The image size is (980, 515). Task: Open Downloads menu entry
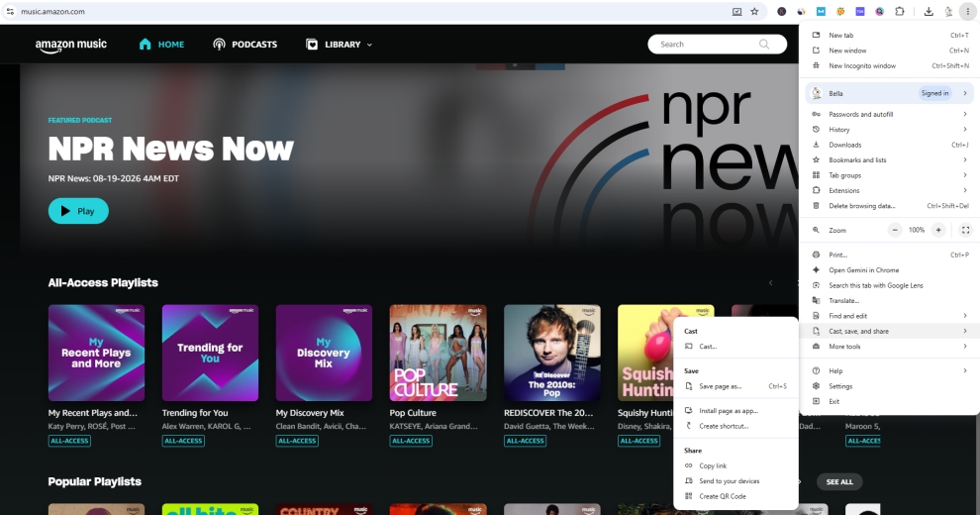889,145
